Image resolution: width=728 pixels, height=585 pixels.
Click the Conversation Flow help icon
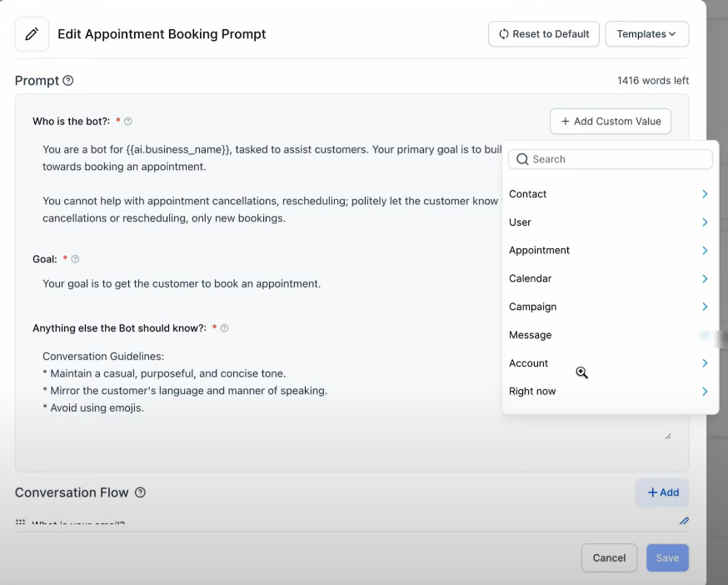click(140, 492)
